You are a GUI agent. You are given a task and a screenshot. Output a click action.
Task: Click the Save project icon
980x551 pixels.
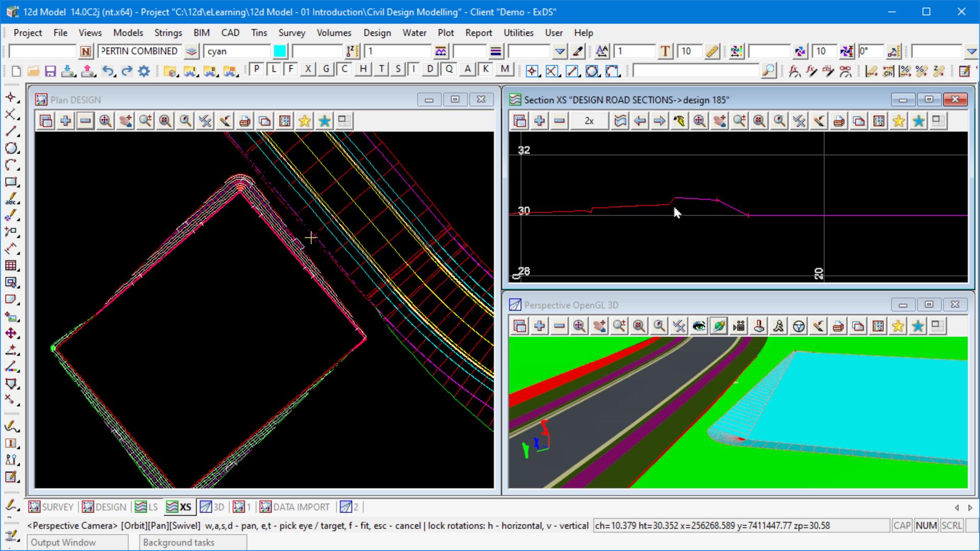coord(50,71)
